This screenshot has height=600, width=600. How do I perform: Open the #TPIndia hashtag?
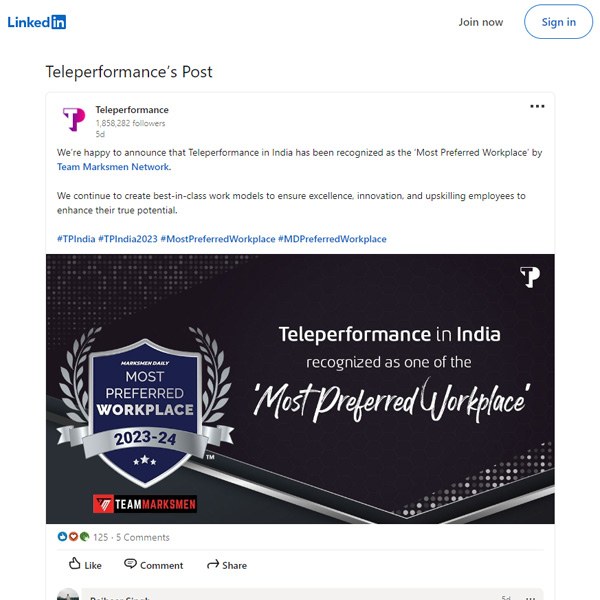point(76,239)
